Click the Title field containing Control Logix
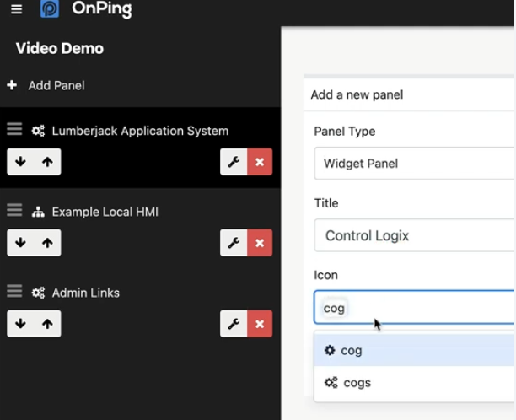Image resolution: width=516 pixels, height=420 pixels. [414, 235]
